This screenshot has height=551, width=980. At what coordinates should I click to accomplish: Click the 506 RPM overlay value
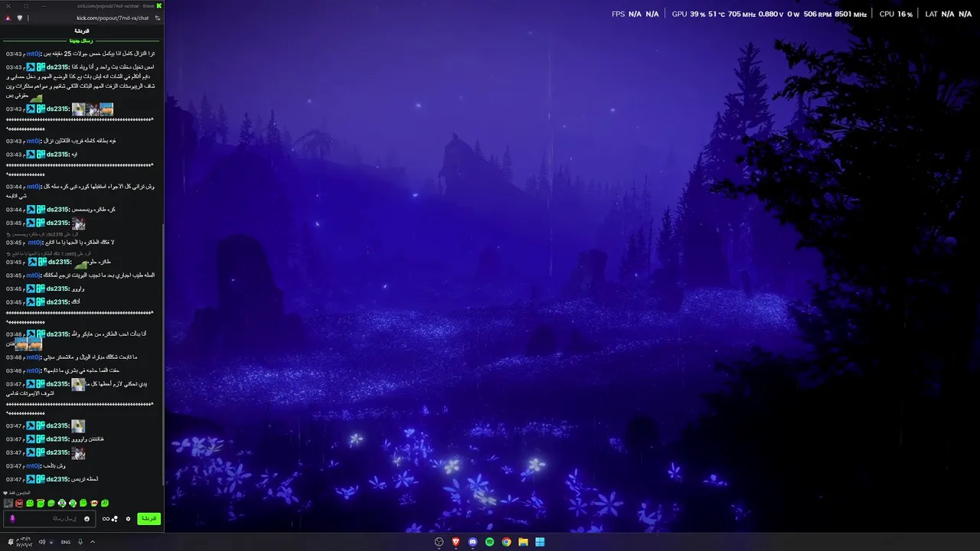[818, 15]
